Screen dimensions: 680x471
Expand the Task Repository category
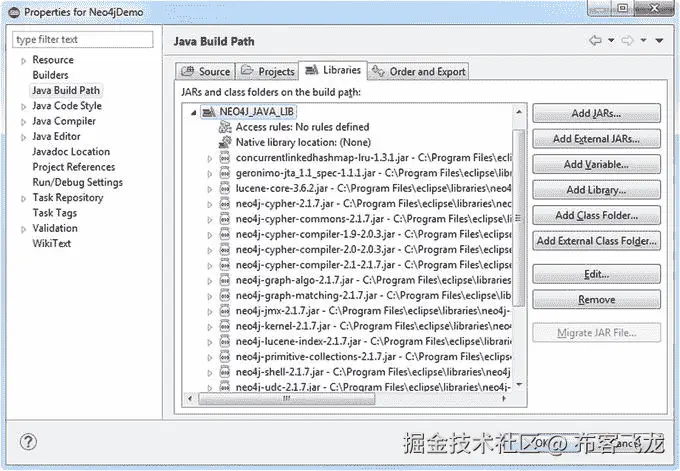click(23, 199)
